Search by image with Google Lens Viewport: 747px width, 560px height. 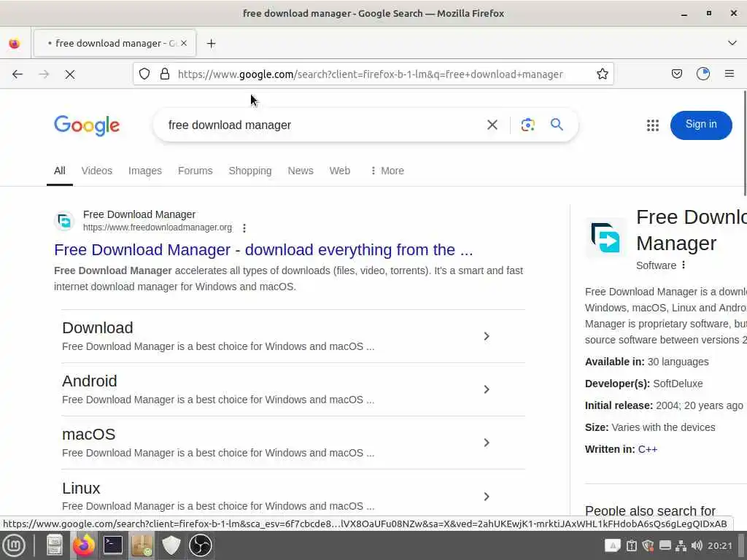click(527, 125)
